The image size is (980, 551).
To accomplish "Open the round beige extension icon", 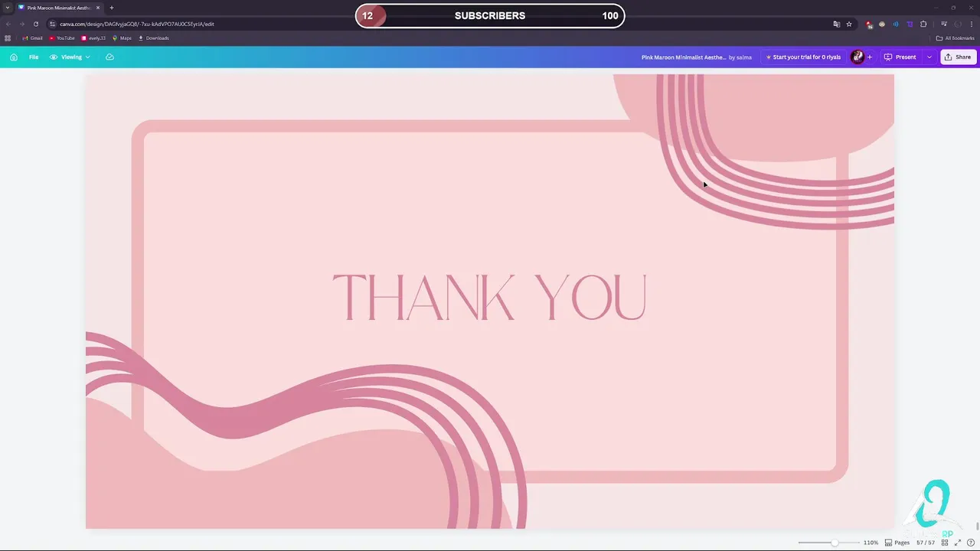I will (x=882, y=24).
